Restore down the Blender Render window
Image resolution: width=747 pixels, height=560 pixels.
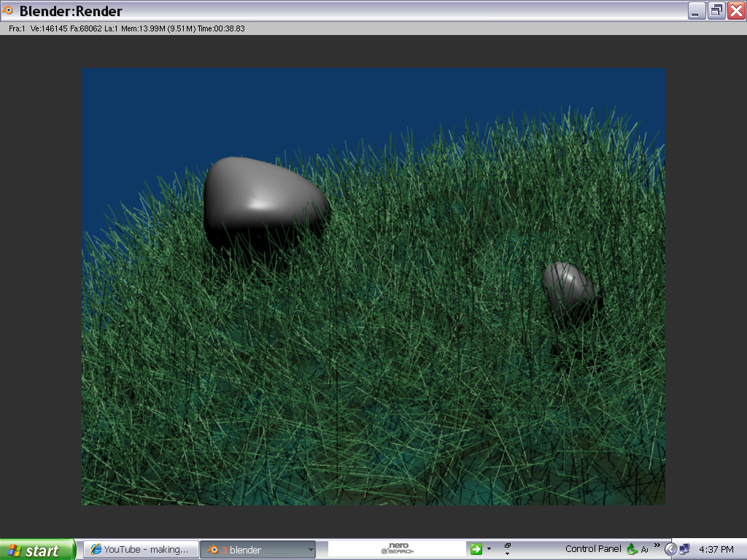716,11
